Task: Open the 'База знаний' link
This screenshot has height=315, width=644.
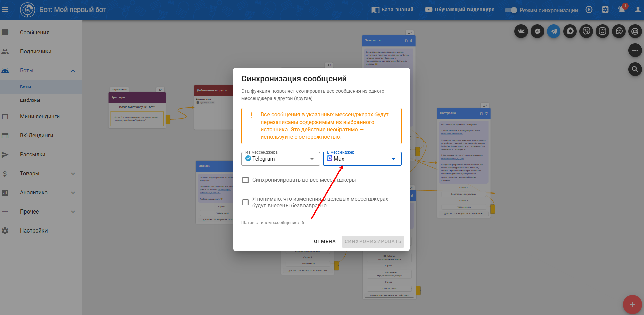Action: pos(392,10)
